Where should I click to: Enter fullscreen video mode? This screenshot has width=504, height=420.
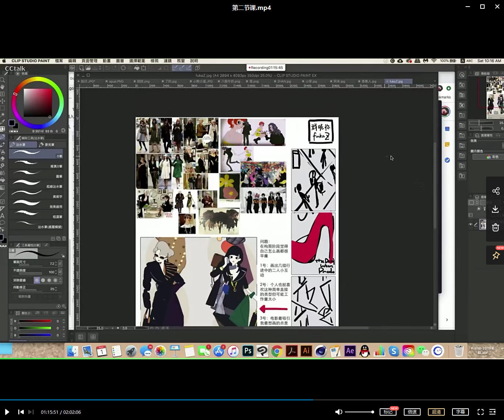480,412
